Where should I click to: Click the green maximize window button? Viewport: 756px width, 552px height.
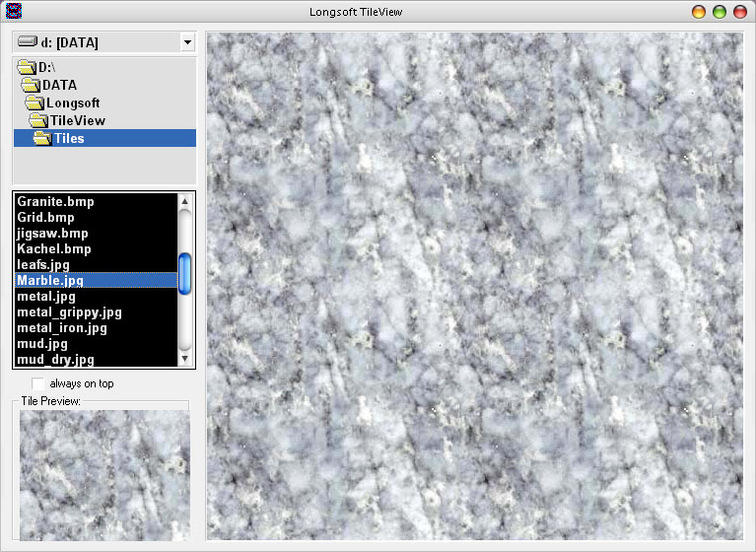(720, 12)
